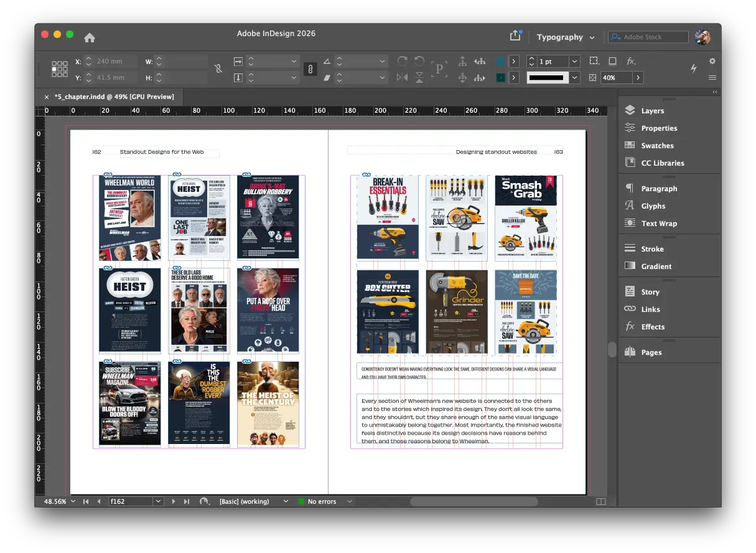Click the user profile avatar
The height and width of the screenshot is (553, 756).
tap(702, 37)
